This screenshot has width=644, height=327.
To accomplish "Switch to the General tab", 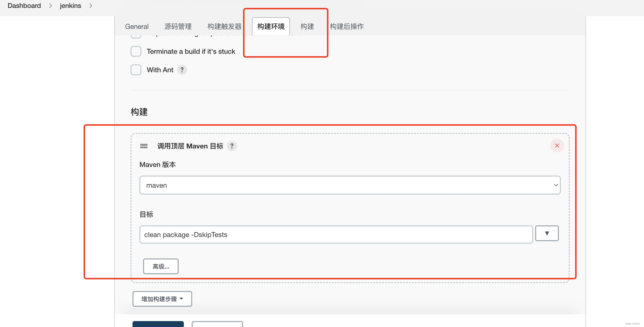I will (x=137, y=26).
